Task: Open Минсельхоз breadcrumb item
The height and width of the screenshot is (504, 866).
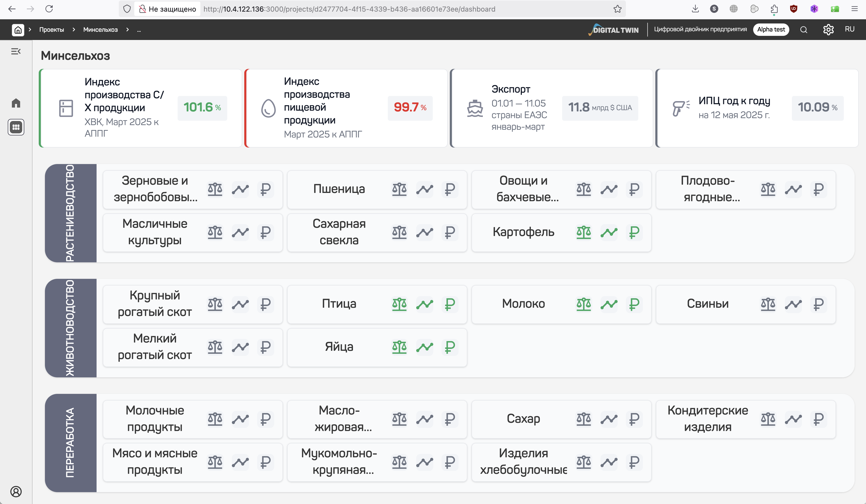Action: point(100,30)
